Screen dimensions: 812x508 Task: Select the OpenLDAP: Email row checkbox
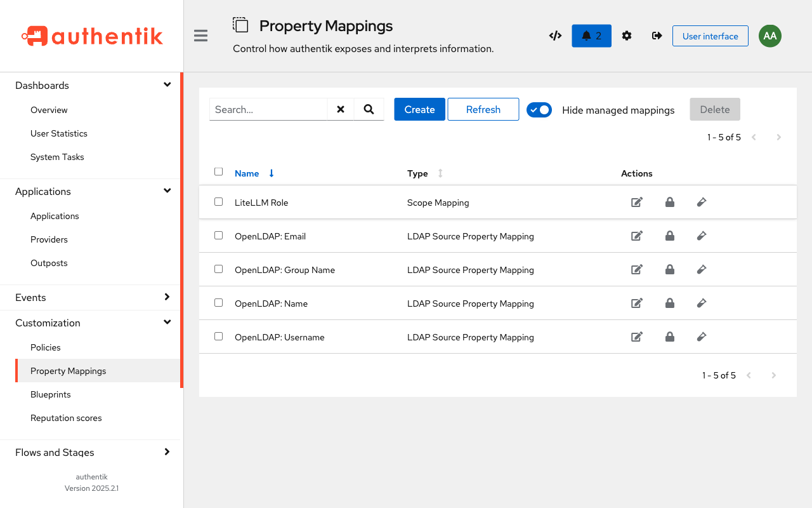(219, 235)
